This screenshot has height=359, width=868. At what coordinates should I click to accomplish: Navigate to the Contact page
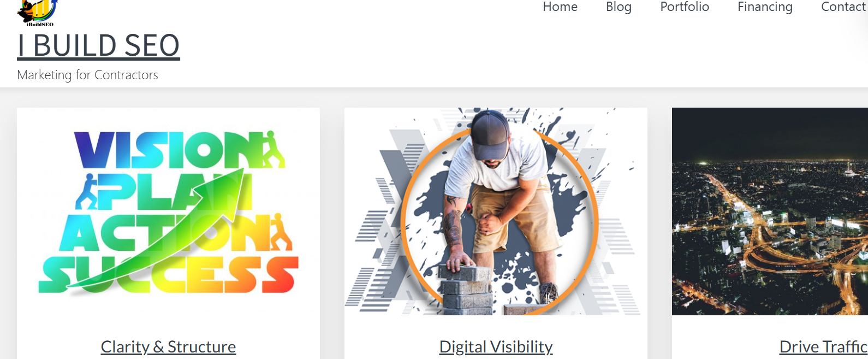click(844, 7)
